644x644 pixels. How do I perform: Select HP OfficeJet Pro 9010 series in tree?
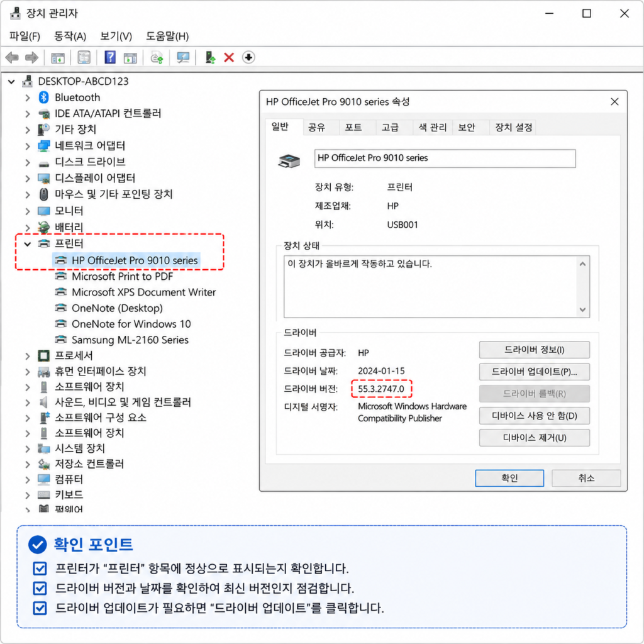[x=126, y=260]
